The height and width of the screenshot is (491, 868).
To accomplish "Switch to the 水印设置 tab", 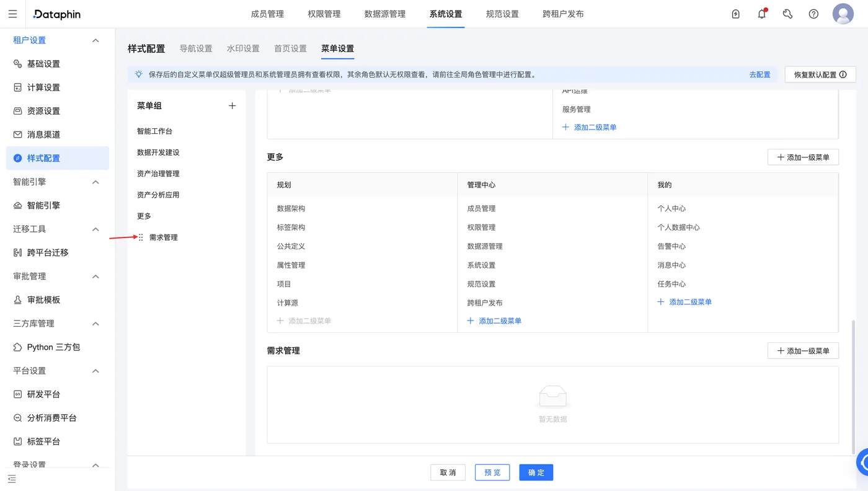I will click(243, 48).
